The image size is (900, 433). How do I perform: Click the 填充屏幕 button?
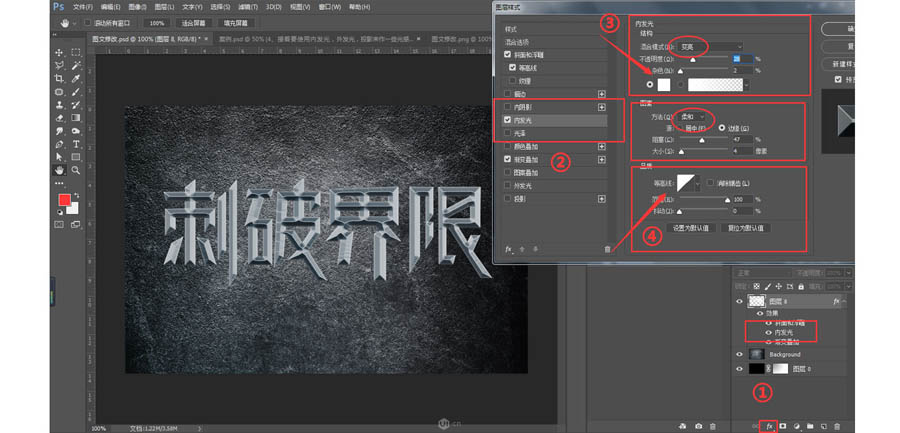click(236, 24)
